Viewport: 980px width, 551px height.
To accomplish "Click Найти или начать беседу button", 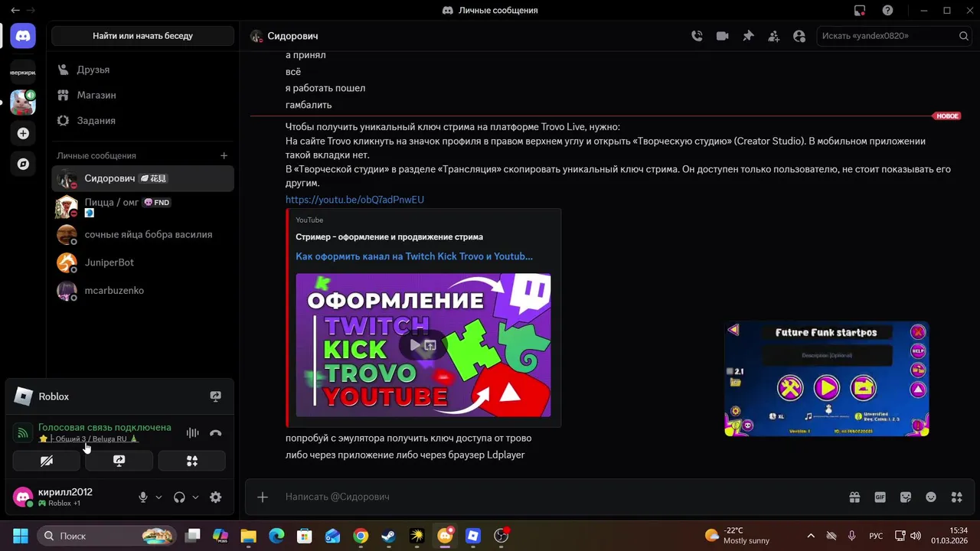I will click(142, 35).
